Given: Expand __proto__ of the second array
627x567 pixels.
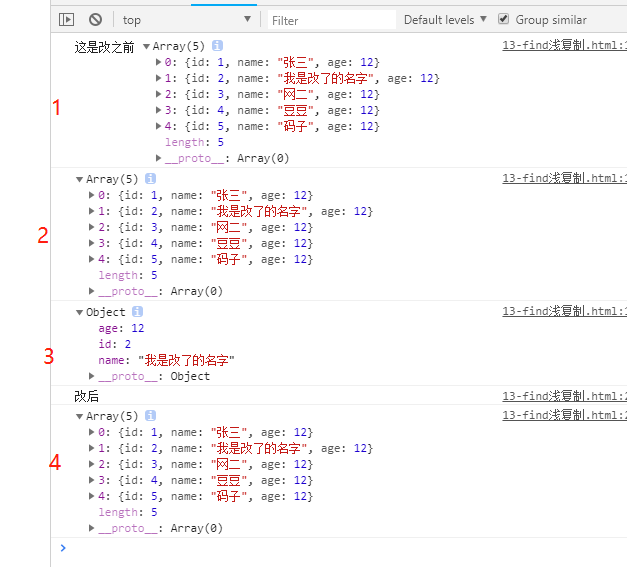Looking at the screenshot, I should pyautogui.click(x=92, y=291).
